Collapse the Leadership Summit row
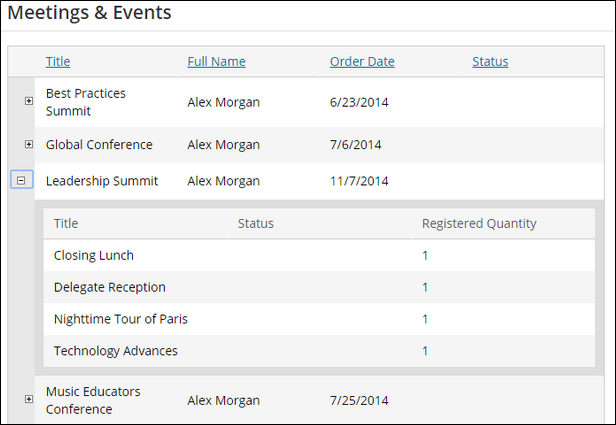 click(21, 180)
